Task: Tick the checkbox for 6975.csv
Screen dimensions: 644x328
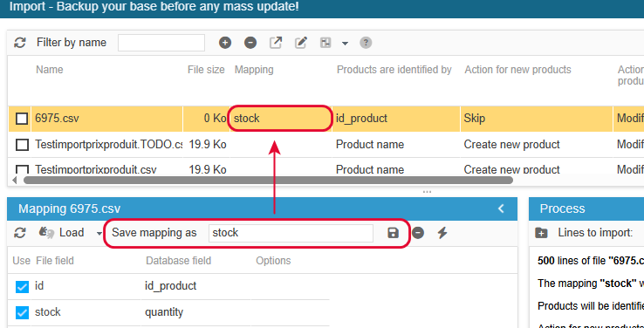Action: [x=21, y=119]
